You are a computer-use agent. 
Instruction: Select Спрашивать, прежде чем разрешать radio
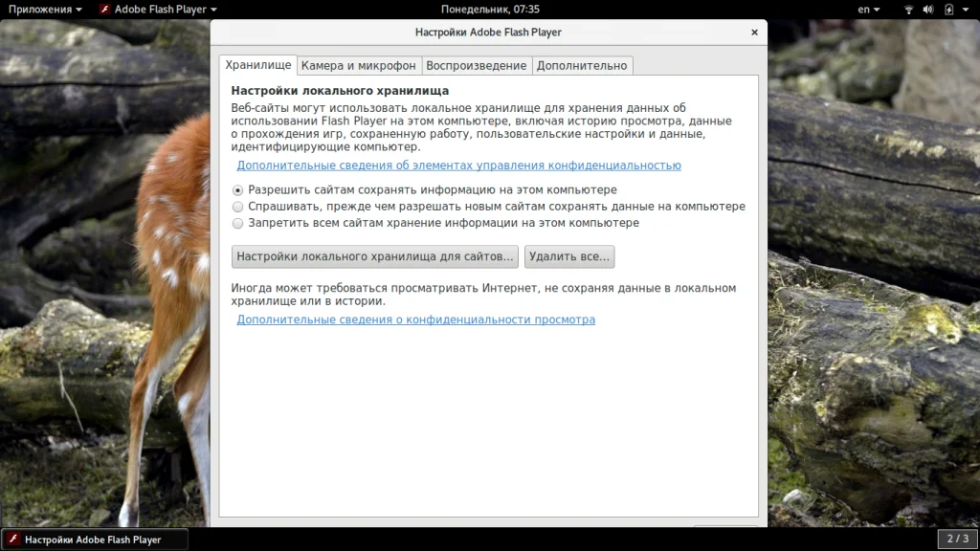pyautogui.click(x=237, y=207)
